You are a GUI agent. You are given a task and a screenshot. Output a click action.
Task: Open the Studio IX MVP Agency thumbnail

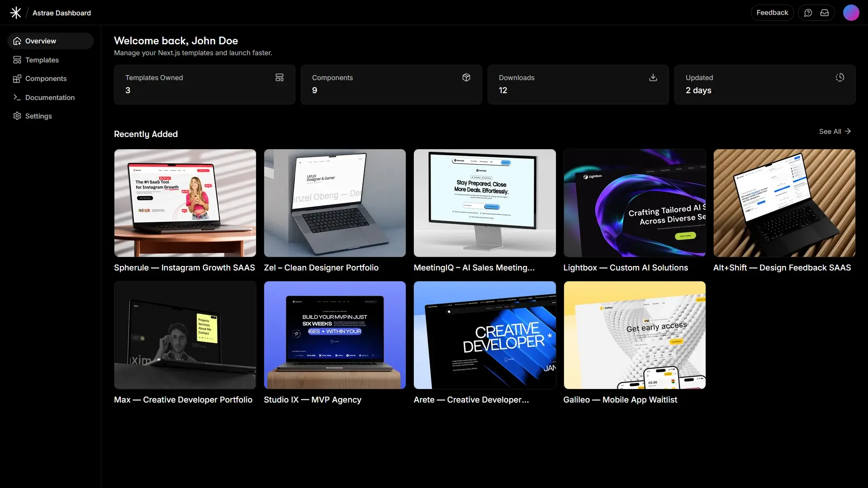coord(335,335)
